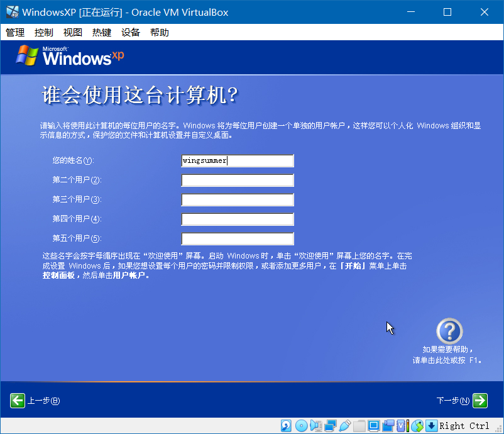
Task: Focus the 第三个用户 input field
Action: (238, 199)
